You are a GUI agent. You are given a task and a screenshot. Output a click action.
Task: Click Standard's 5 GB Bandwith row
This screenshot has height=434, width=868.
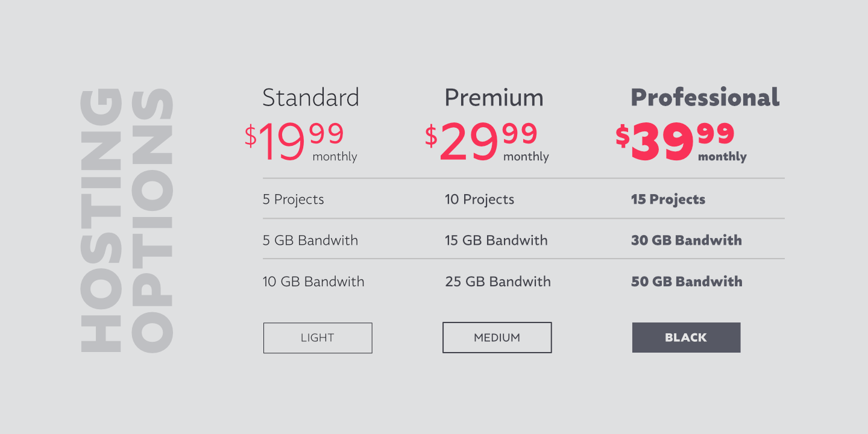tap(310, 241)
